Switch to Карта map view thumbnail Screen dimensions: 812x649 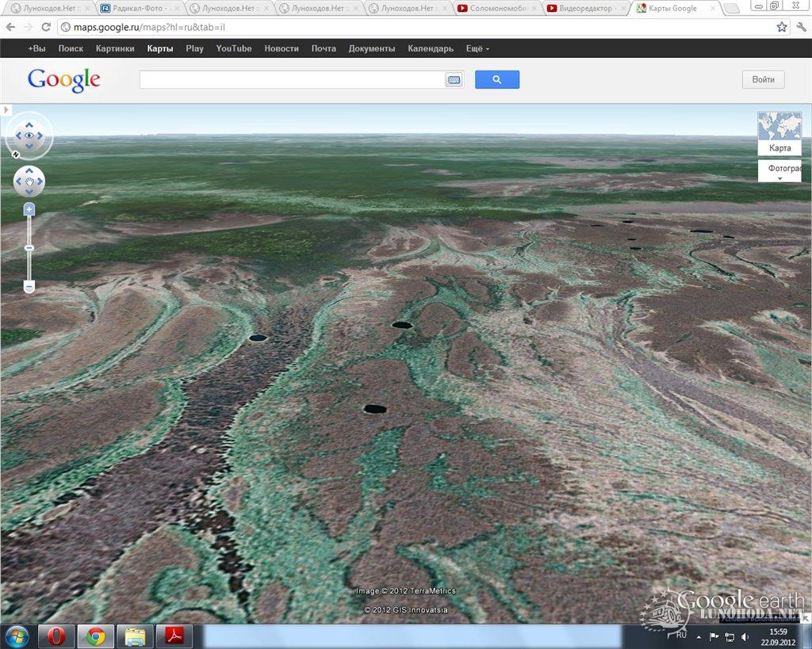point(780,134)
